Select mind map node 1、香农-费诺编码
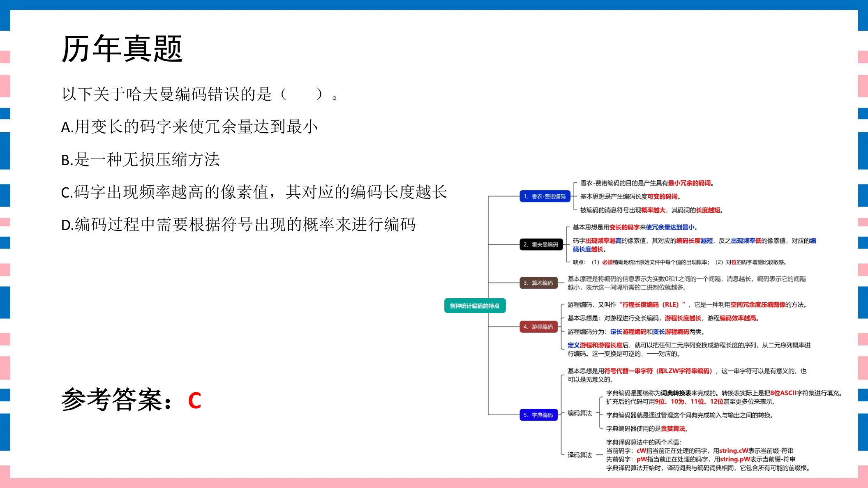The height and width of the screenshot is (488, 868). coord(545,196)
